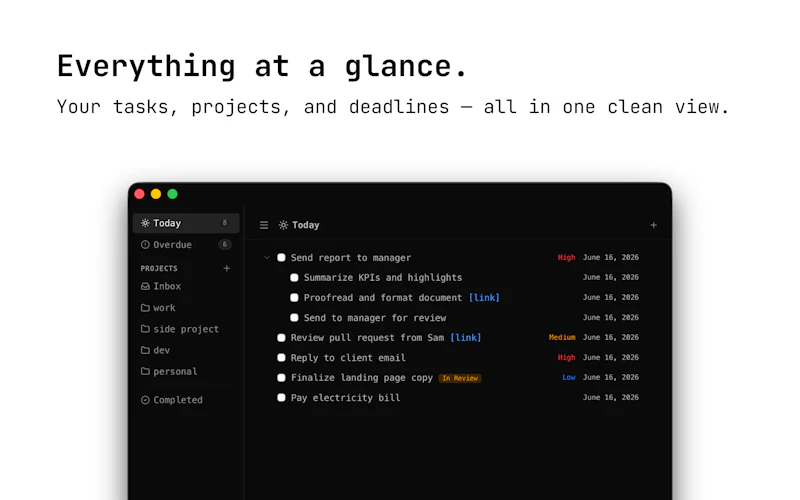Click the PROJECTS section header

159,268
